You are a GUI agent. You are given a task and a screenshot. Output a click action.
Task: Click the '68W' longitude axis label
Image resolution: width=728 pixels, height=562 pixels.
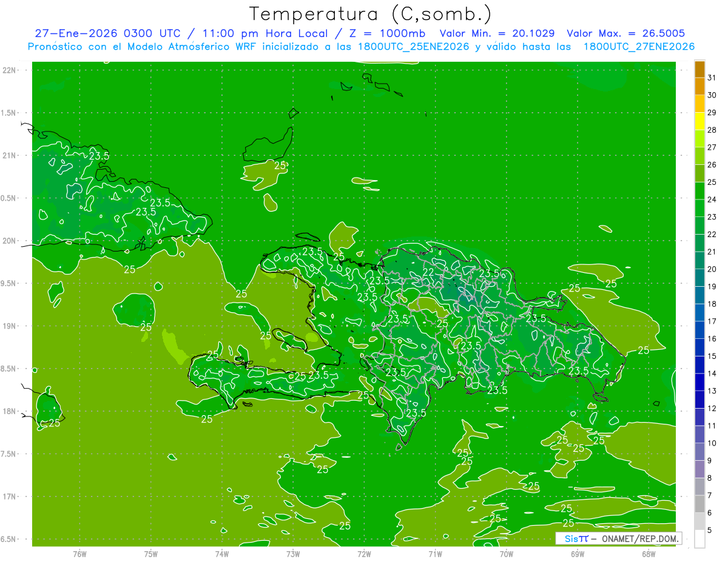pyautogui.click(x=649, y=554)
